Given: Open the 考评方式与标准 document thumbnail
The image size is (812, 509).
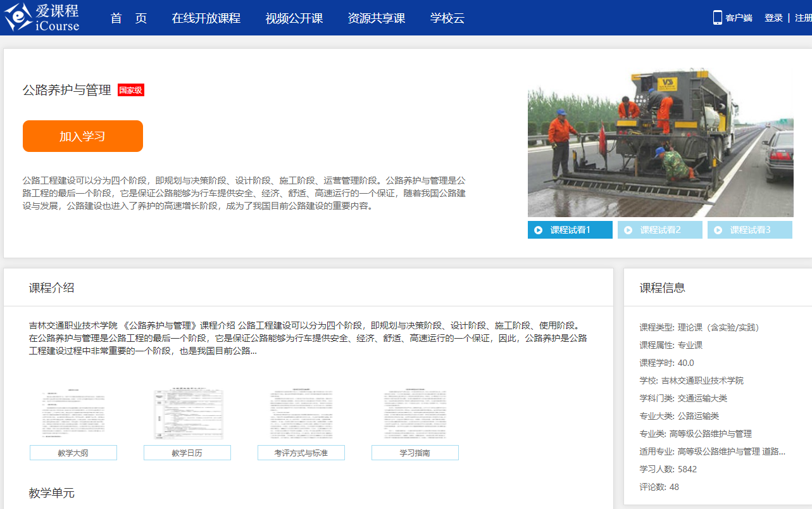Looking at the screenshot, I should (301, 415).
